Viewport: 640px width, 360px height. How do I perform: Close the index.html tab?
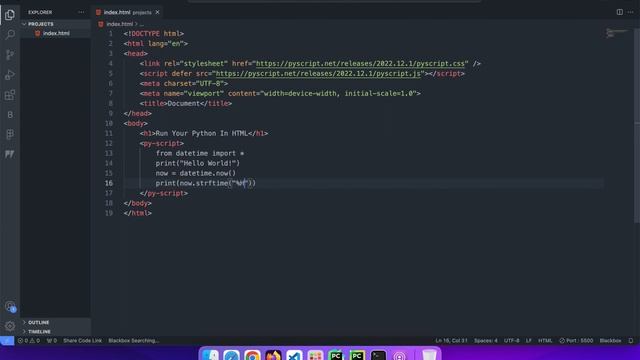tap(157, 12)
